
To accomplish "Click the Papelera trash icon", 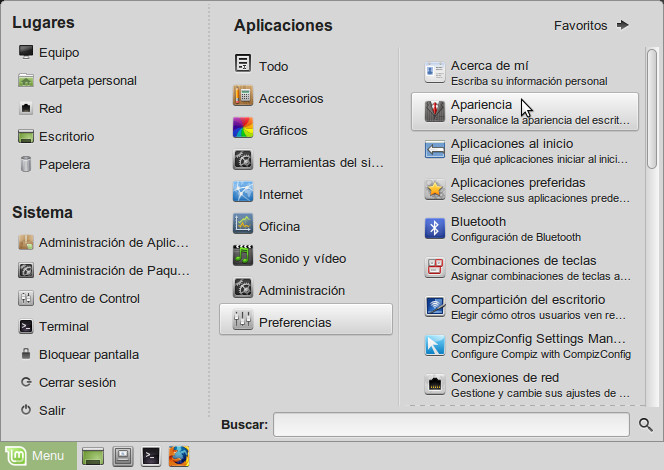I will coord(26,164).
